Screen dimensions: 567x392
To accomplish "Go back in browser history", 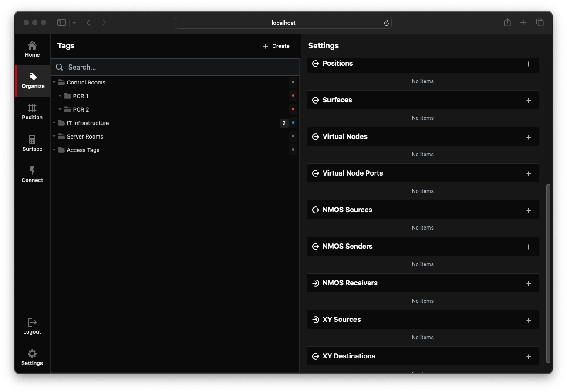I will (x=88, y=22).
